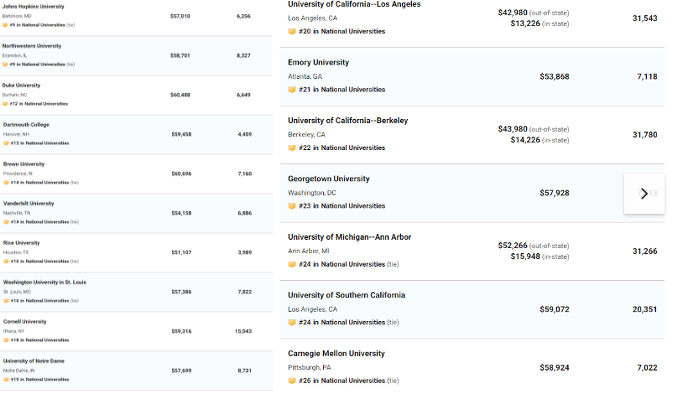Click the ranking badge icon under Northwestern University
The image size is (683, 394).
pyautogui.click(x=5, y=64)
